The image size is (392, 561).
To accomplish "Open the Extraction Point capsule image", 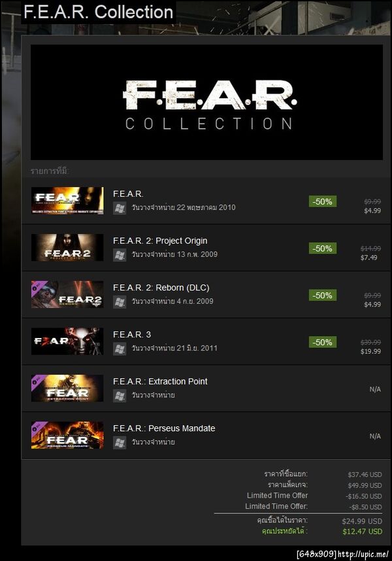I will pos(67,388).
